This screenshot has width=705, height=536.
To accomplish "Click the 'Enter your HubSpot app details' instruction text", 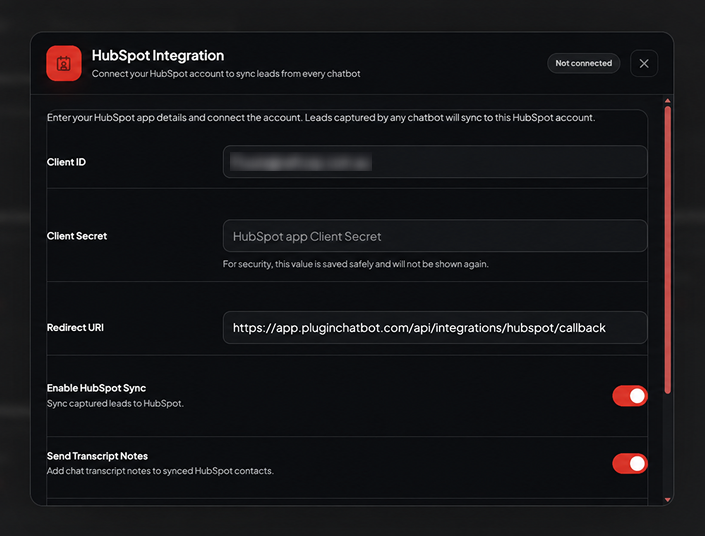I will click(x=321, y=118).
